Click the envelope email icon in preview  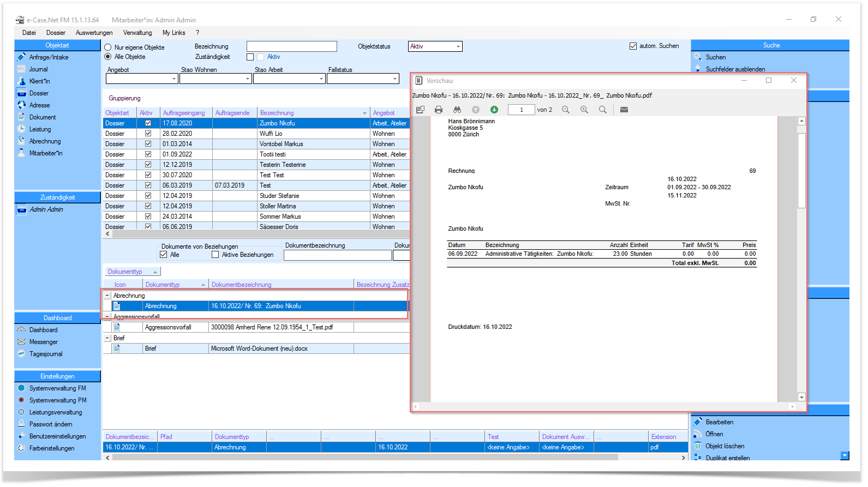(x=624, y=110)
